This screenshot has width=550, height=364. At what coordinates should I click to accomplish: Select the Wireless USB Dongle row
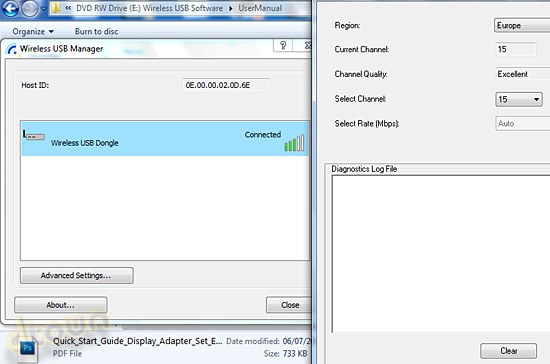pos(165,139)
